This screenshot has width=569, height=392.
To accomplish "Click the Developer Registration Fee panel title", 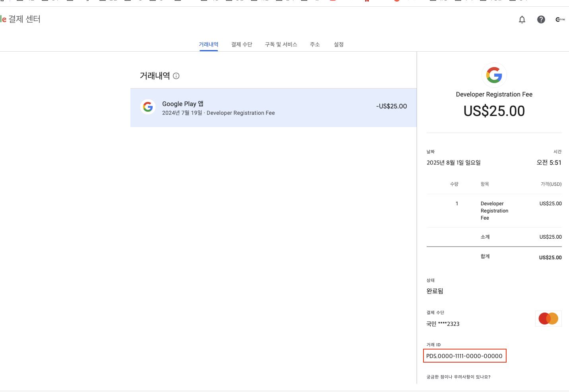I will tap(494, 95).
